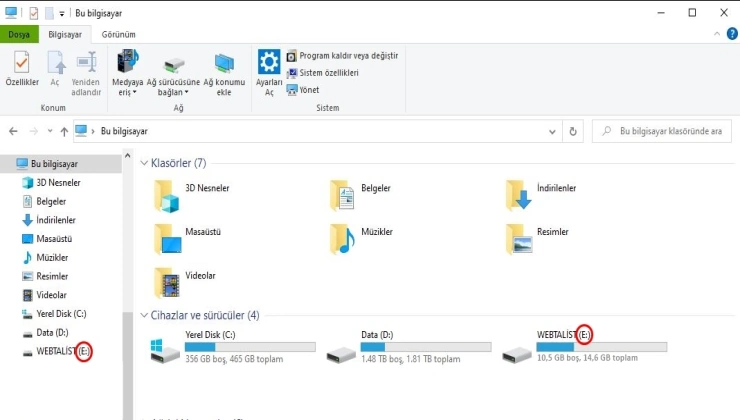The height and width of the screenshot is (420, 740).
Task: Expand the address bar history dropdown
Action: coord(553,131)
